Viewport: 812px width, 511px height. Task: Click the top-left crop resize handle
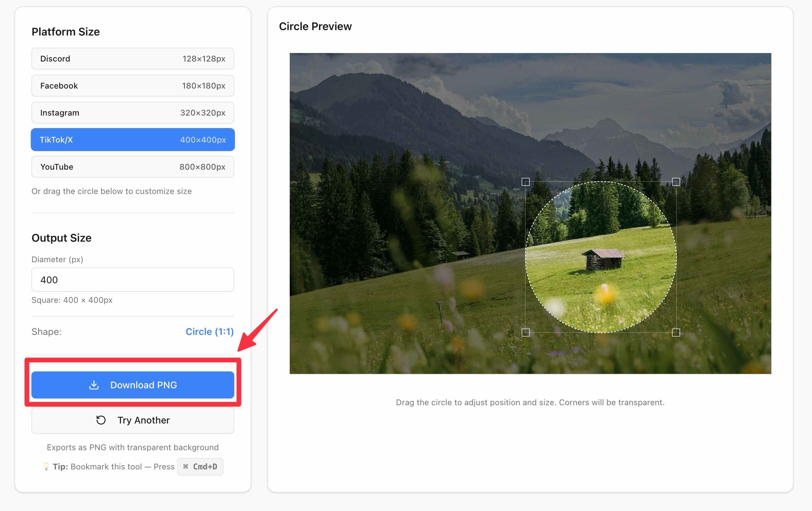[x=526, y=182]
